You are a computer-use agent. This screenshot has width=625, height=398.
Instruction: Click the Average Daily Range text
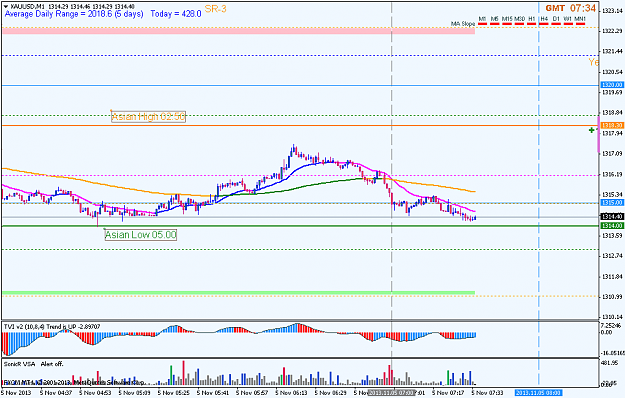[74, 14]
